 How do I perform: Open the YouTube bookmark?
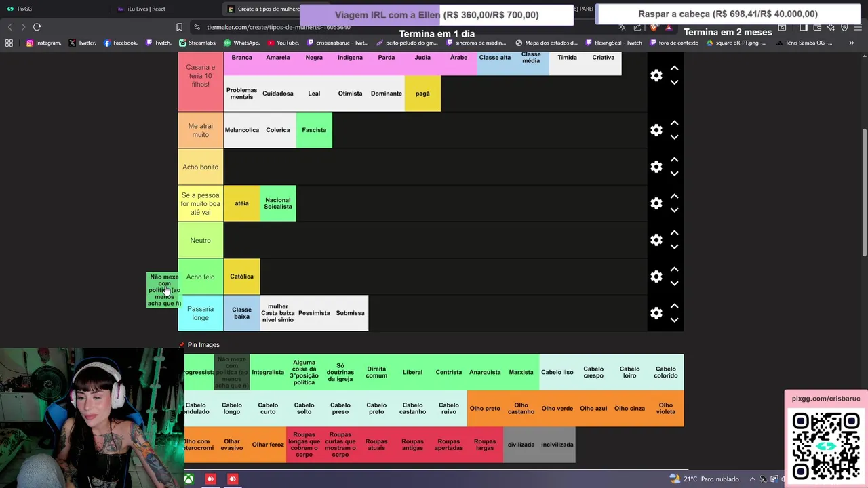tap(283, 43)
